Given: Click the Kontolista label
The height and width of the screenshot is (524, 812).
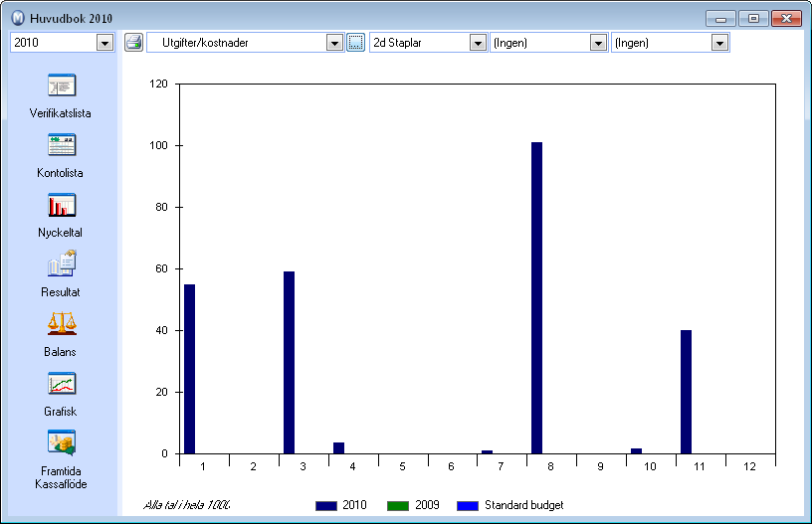Looking at the screenshot, I should [60, 173].
